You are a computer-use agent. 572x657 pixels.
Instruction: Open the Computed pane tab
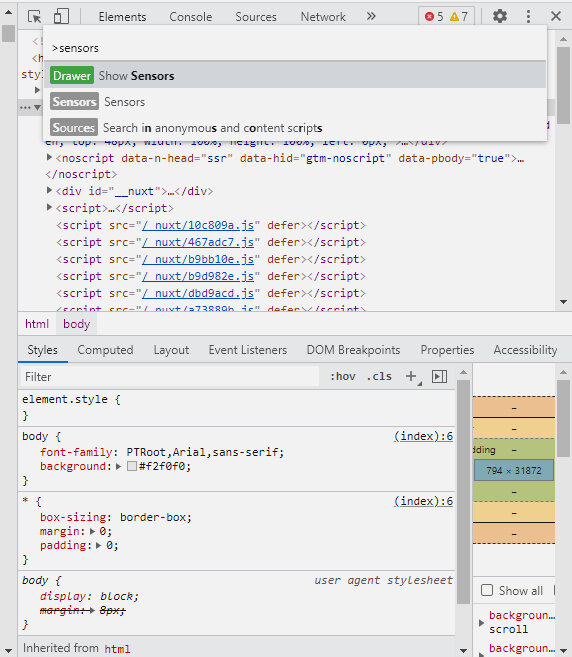(x=105, y=350)
